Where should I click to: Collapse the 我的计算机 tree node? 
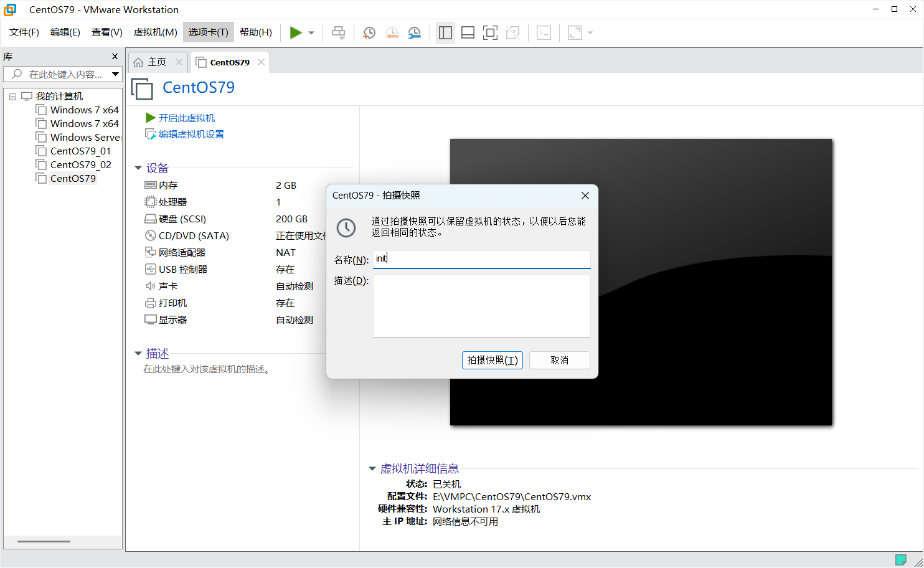coord(12,97)
